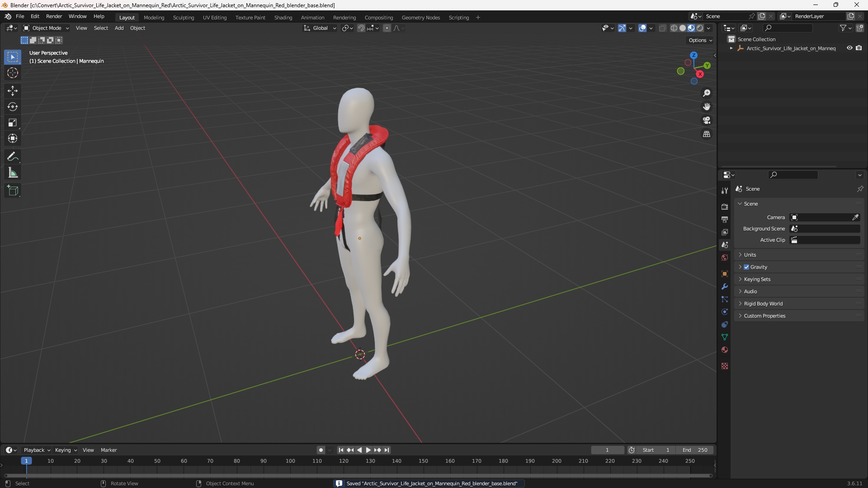This screenshot has width=868, height=488.
Task: Click the Zoom view magnifier icon
Action: [707, 93]
